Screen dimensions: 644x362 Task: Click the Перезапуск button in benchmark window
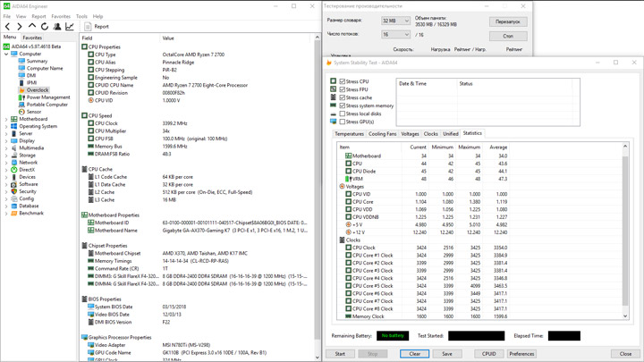pyautogui.click(x=508, y=21)
